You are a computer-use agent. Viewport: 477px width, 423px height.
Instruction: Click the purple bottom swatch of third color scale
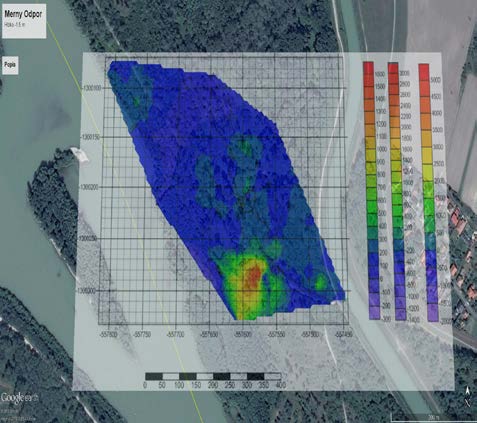click(433, 313)
